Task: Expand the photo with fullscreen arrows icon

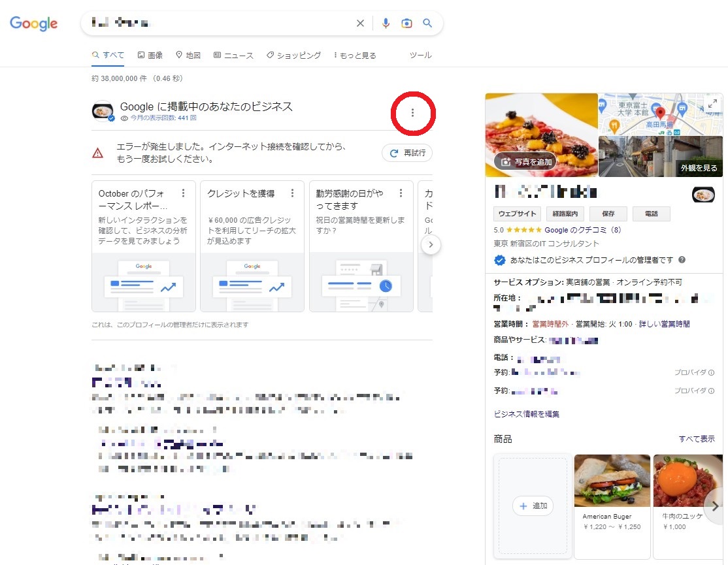Action: coord(713,103)
